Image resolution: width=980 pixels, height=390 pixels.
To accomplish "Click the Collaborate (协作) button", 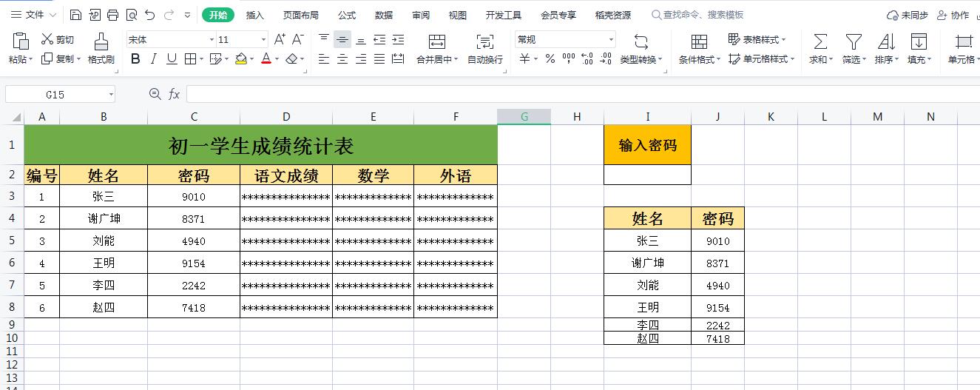I will 953,15.
